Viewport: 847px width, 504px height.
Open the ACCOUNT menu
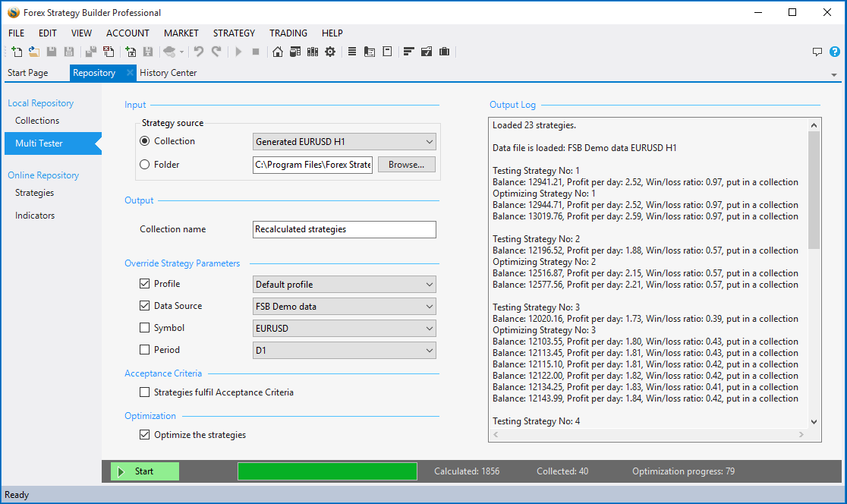(128, 33)
